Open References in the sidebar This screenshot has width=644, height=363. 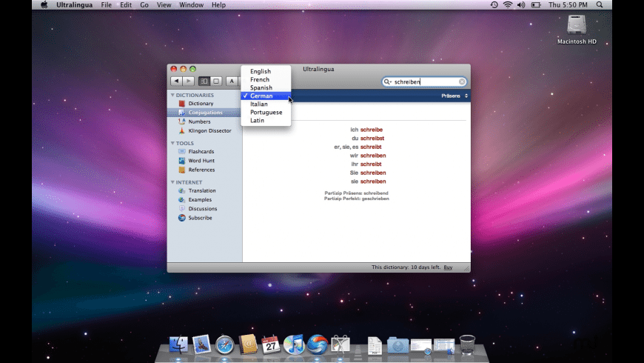201,170
